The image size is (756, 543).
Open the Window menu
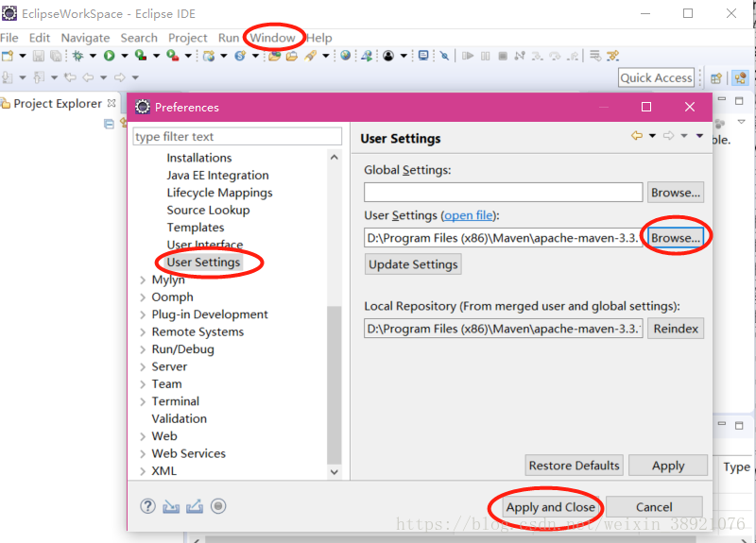(x=272, y=38)
